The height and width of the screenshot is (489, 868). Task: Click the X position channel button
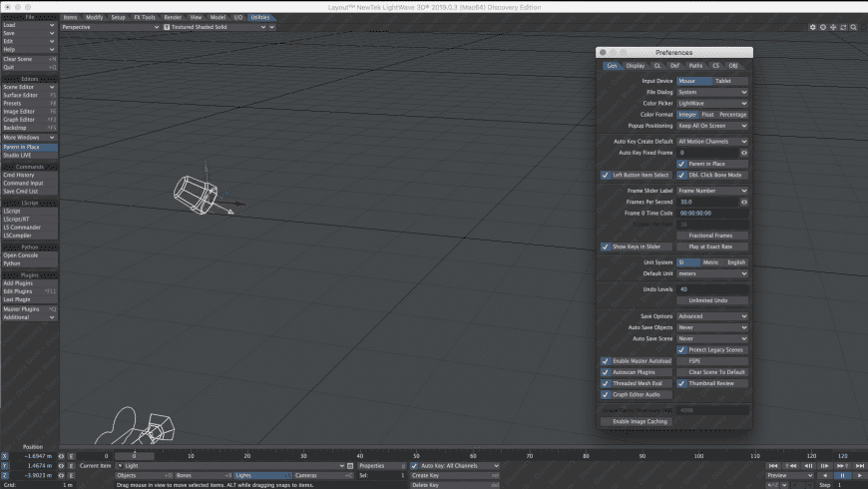(x=5, y=456)
